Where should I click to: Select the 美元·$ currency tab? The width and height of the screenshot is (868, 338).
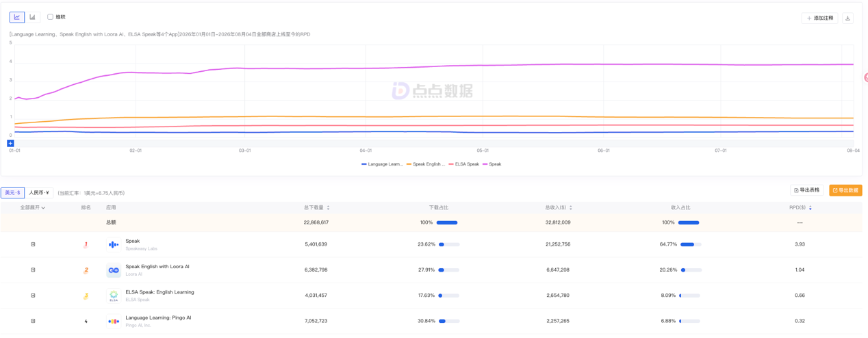click(12, 193)
